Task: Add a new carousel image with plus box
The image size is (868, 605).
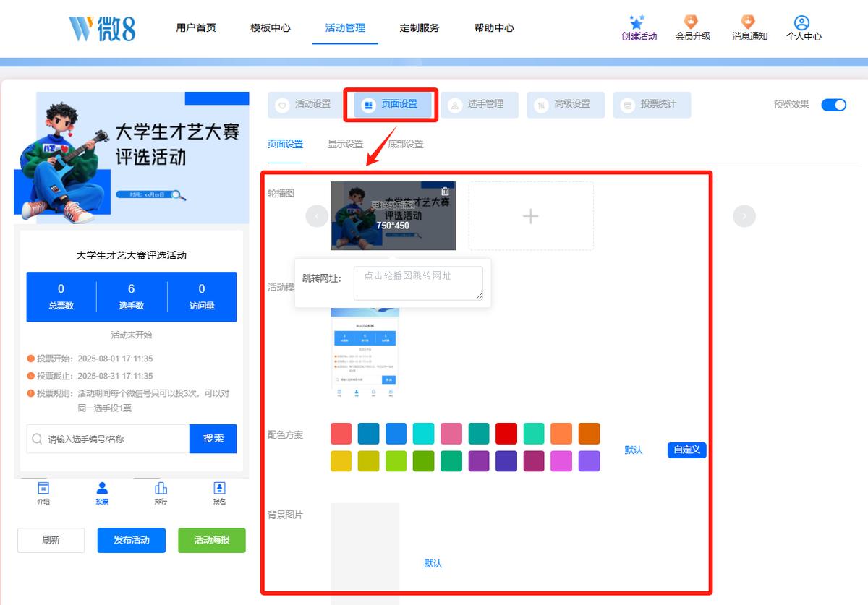Action: coord(531,215)
